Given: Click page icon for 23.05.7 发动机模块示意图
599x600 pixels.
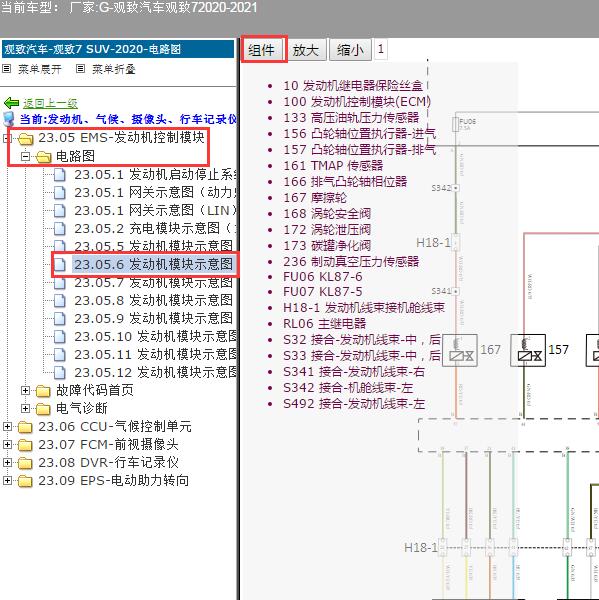Looking at the screenshot, I should (x=60, y=283).
